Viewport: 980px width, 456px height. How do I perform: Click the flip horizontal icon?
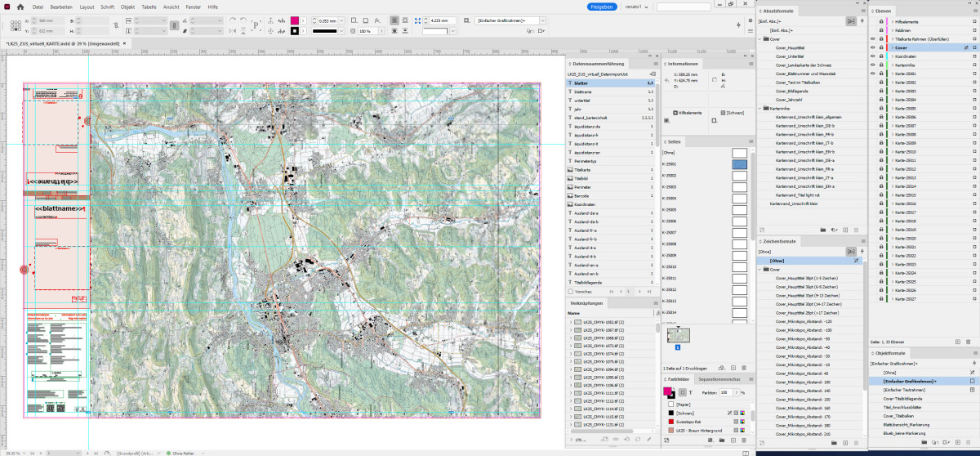[x=233, y=31]
